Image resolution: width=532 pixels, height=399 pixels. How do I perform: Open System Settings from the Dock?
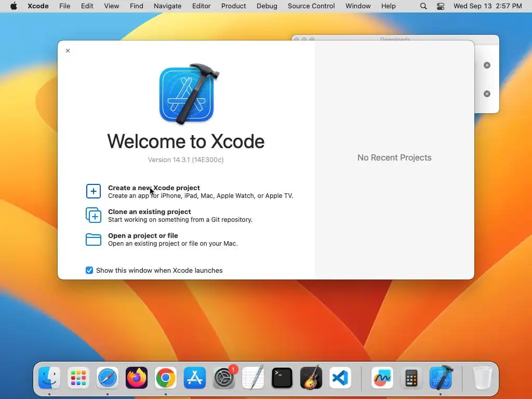coord(224,378)
